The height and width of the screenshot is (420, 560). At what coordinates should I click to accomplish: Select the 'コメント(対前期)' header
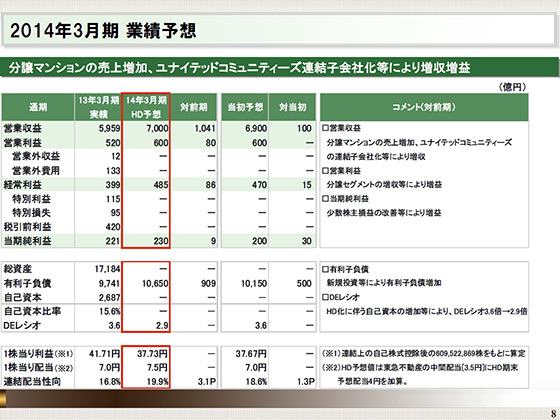tap(424, 107)
